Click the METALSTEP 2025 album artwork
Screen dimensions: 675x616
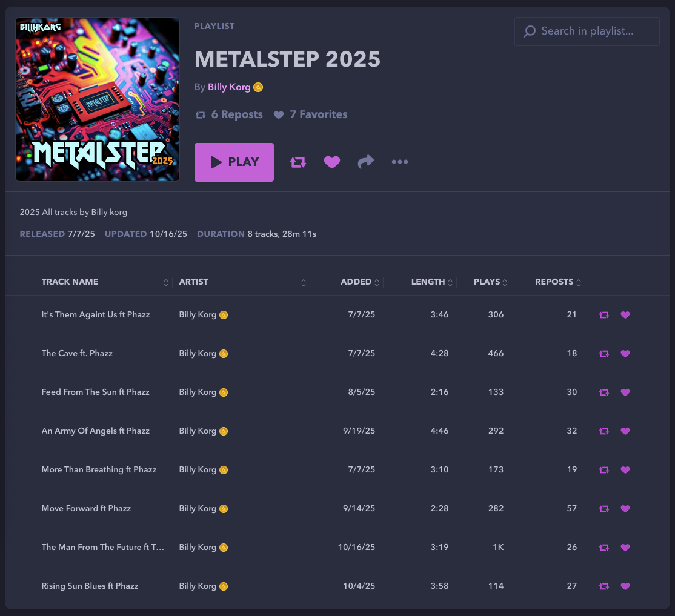click(98, 99)
